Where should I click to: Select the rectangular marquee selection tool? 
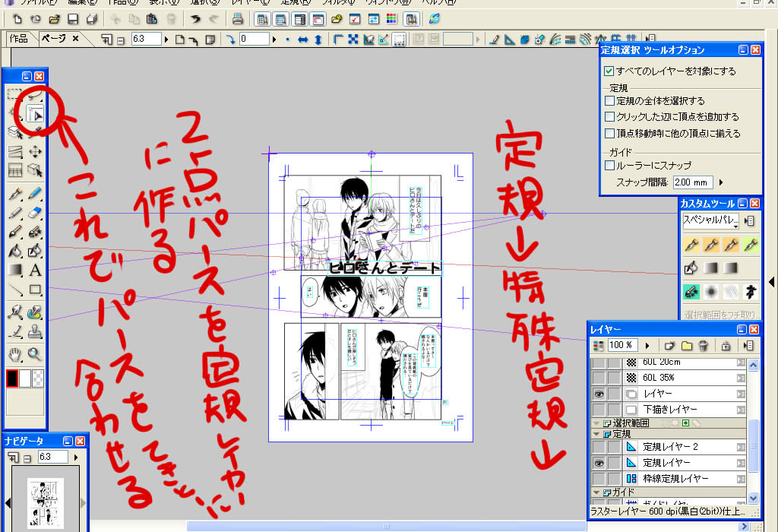coord(15,95)
